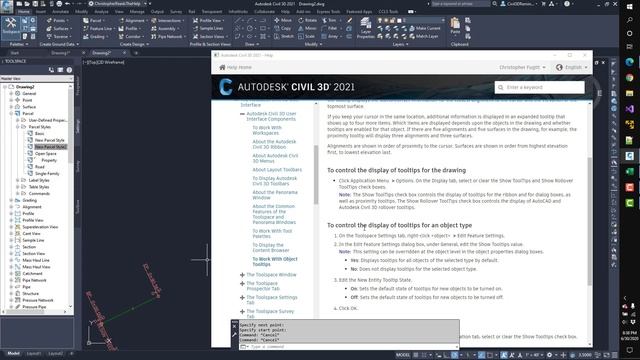Open 'About the Panorama Window' help link
Viewport: 640px width, 360px height.
tap(275, 195)
